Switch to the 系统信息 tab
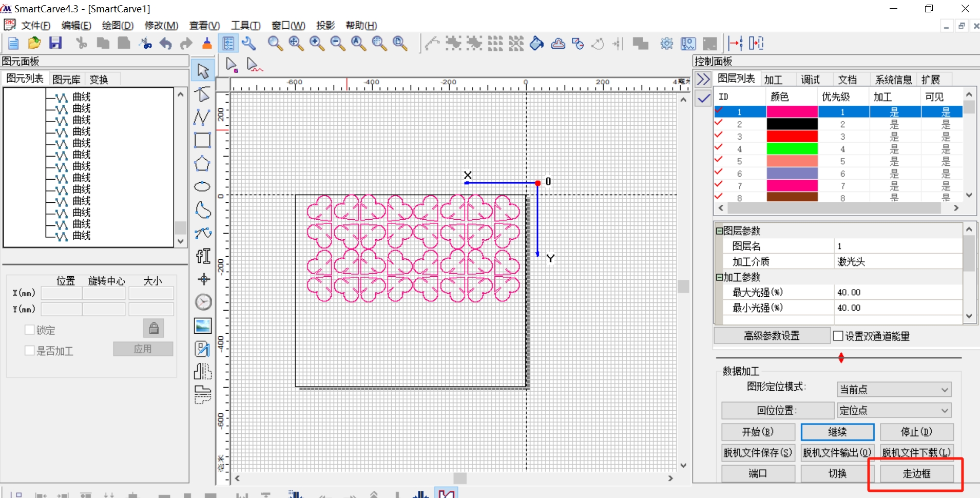Viewport: 980px width, 498px height. click(x=893, y=80)
